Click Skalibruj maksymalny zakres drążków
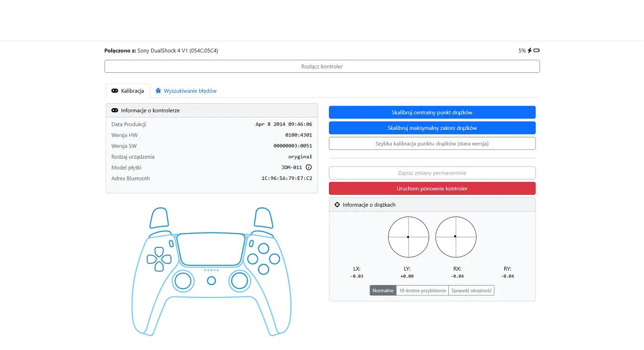Viewport: 644px width, 350px height. 432,128
